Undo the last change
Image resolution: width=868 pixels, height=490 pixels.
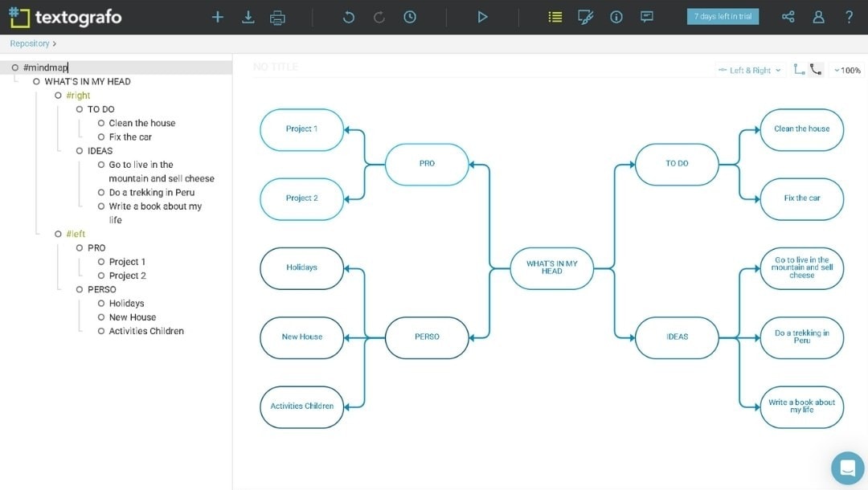coord(348,16)
